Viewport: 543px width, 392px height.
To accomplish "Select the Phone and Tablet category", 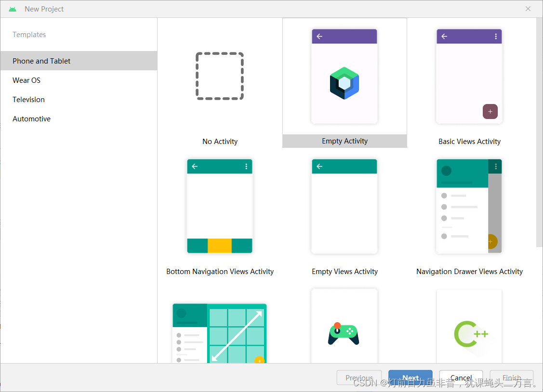I will point(79,61).
